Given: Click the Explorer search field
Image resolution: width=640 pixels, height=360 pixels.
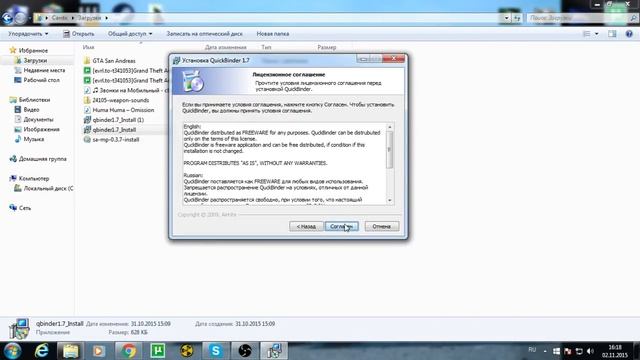Looking at the screenshot, I should click(x=578, y=18).
